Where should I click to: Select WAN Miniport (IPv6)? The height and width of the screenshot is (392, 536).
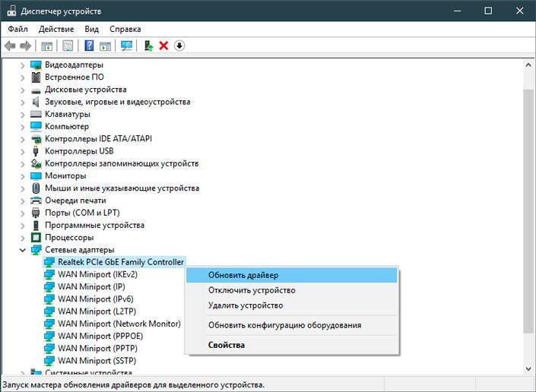[x=96, y=299]
